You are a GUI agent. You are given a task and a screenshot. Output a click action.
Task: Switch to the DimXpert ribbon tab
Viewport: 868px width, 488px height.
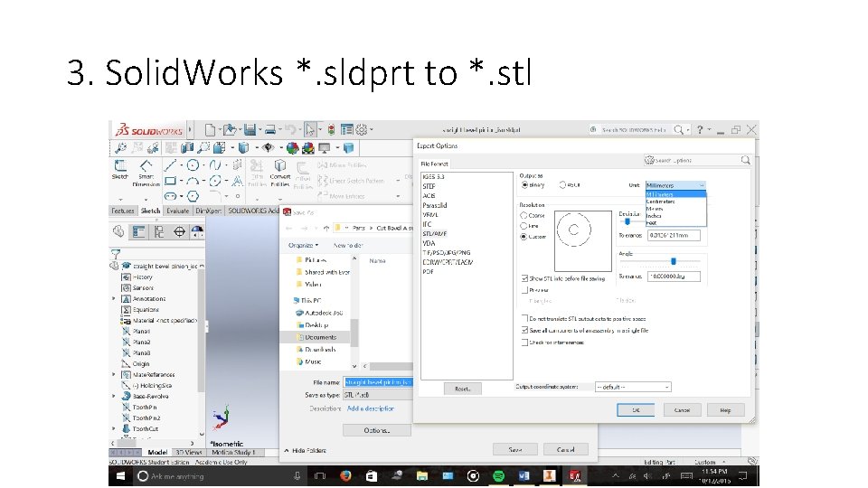[209, 211]
